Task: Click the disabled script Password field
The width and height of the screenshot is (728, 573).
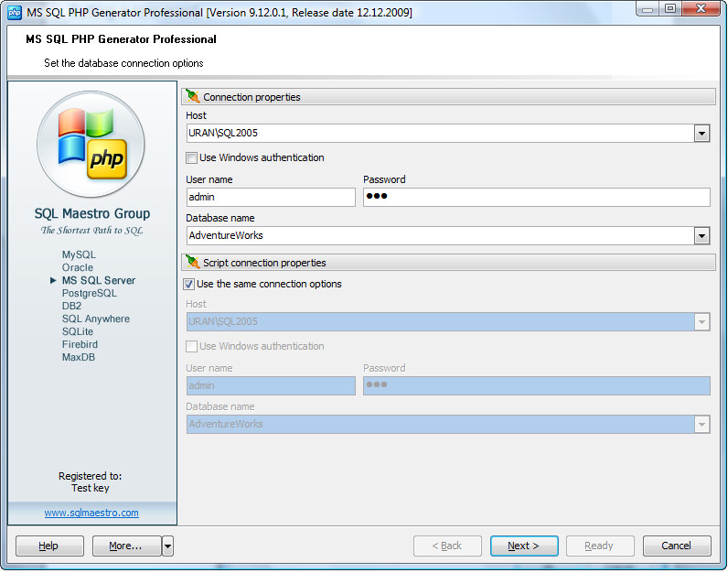Action: click(537, 385)
